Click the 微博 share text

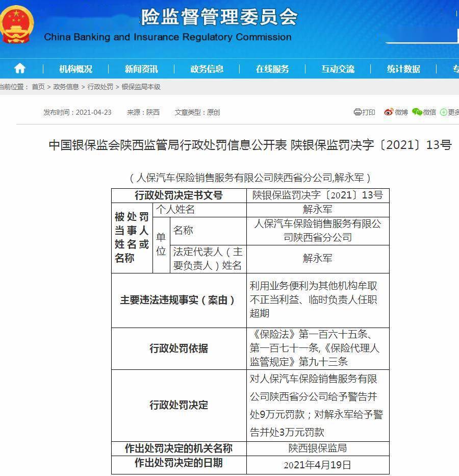tap(401, 112)
